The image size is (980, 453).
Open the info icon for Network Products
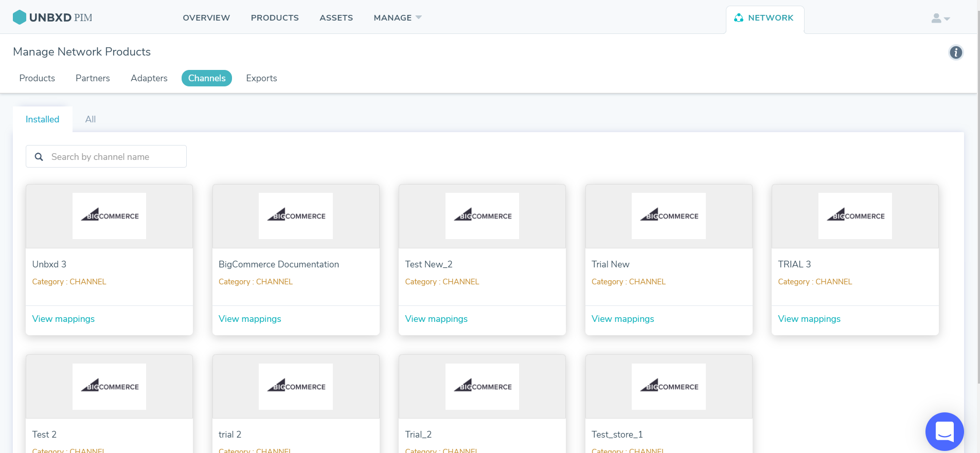(x=956, y=52)
